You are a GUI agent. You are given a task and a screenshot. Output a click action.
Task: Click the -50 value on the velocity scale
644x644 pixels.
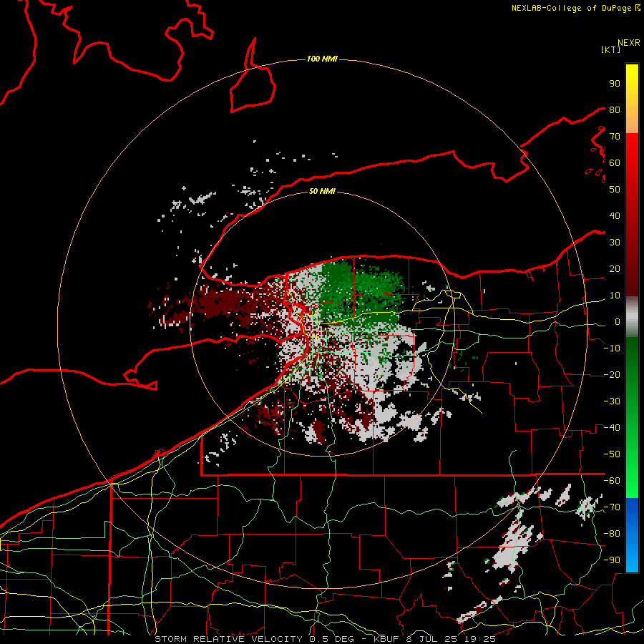(612, 454)
